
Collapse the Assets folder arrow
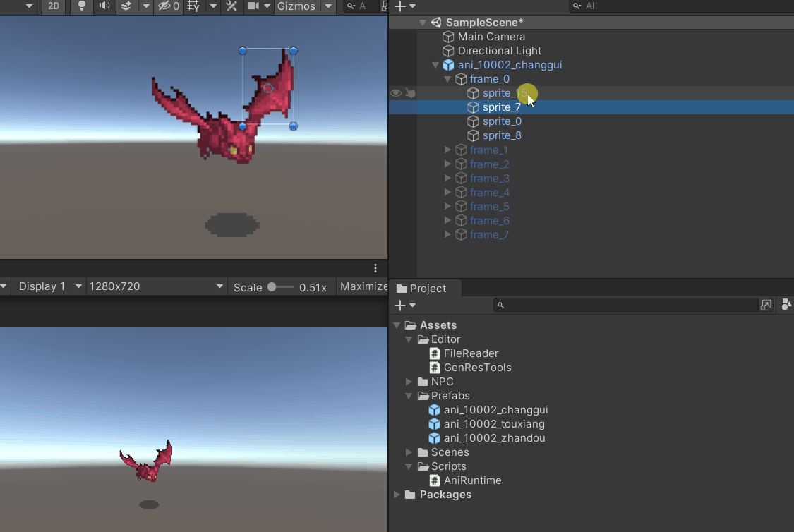pyautogui.click(x=397, y=325)
